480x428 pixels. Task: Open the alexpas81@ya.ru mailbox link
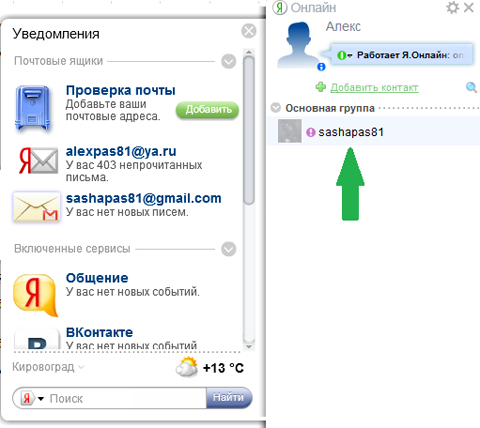point(121,151)
